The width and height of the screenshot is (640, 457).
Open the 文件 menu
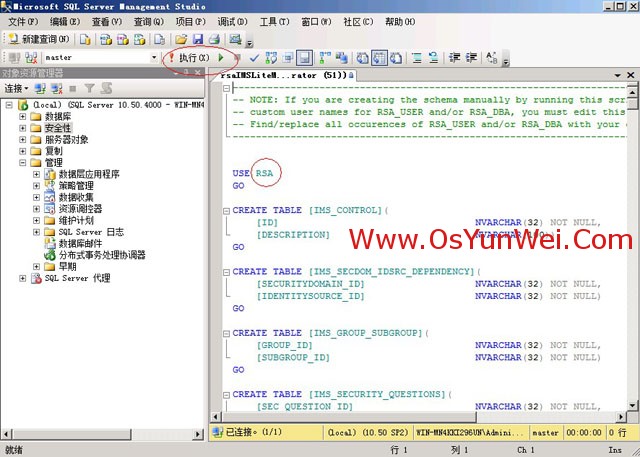23,22
